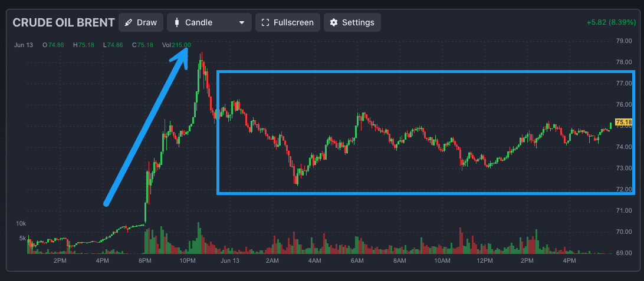
Task: Click the 8PM time axis label
Action: (x=145, y=260)
